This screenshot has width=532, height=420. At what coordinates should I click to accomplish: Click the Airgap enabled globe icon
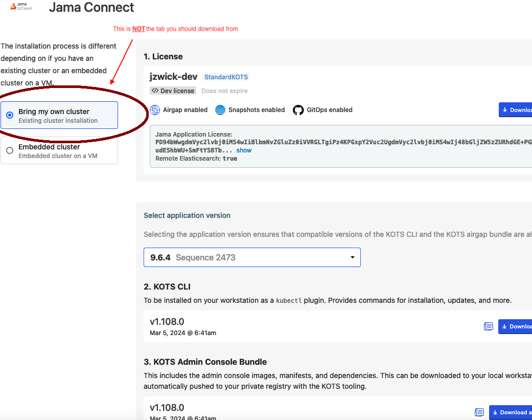[x=155, y=110]
